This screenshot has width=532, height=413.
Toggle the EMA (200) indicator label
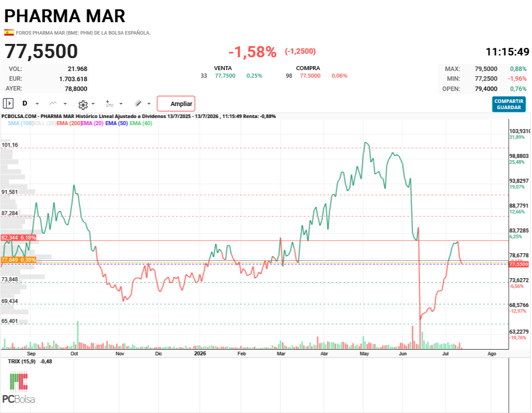click(x=69, y=123)
